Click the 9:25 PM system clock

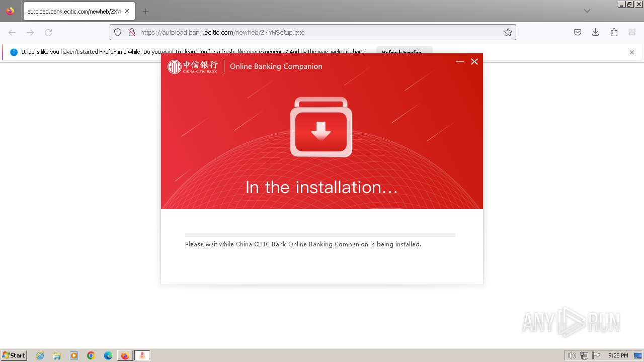(618, 355)
